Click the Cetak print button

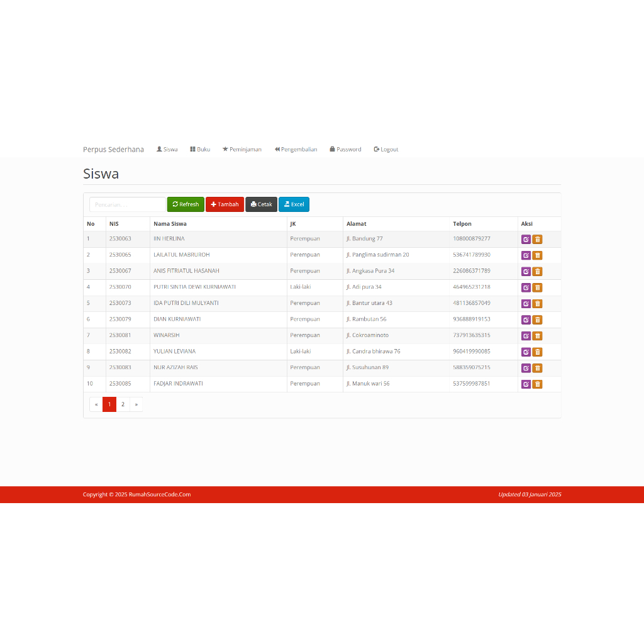coord(261,204)
